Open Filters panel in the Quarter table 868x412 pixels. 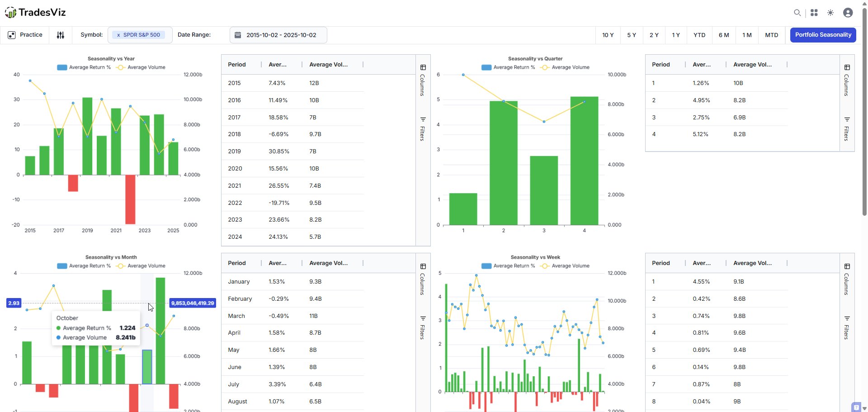[847, 129]
